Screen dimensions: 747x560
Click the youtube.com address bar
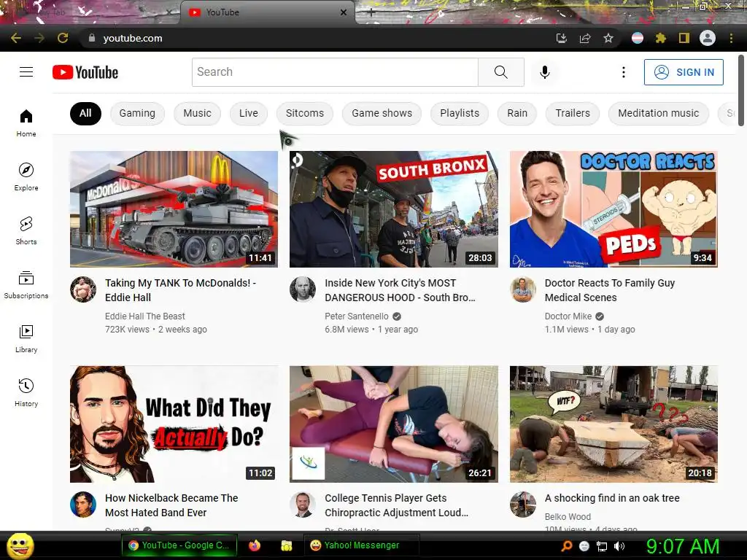coord(314,38)
